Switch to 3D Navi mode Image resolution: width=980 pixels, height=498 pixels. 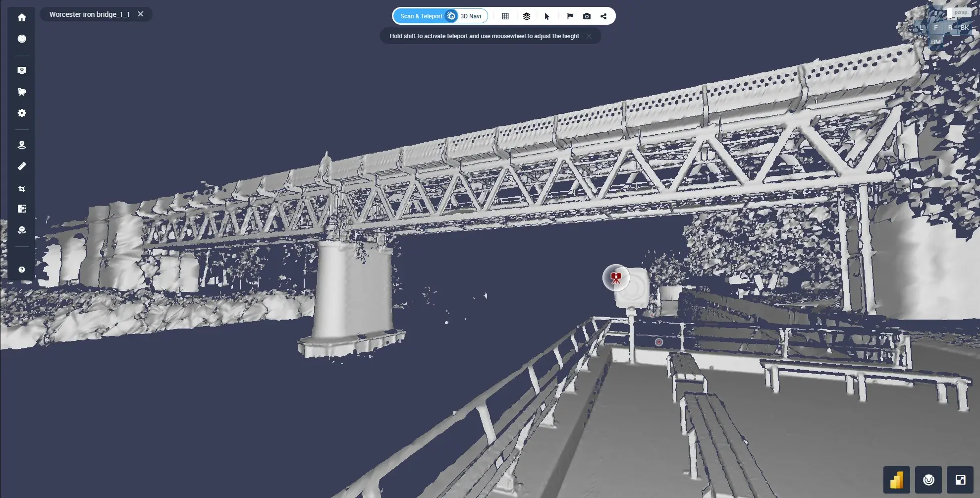[x=470, y=16]
